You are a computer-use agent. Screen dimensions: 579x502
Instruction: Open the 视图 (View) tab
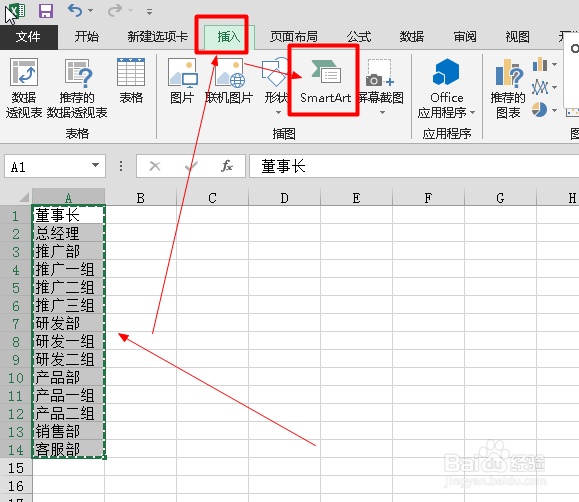click(517, 37)
